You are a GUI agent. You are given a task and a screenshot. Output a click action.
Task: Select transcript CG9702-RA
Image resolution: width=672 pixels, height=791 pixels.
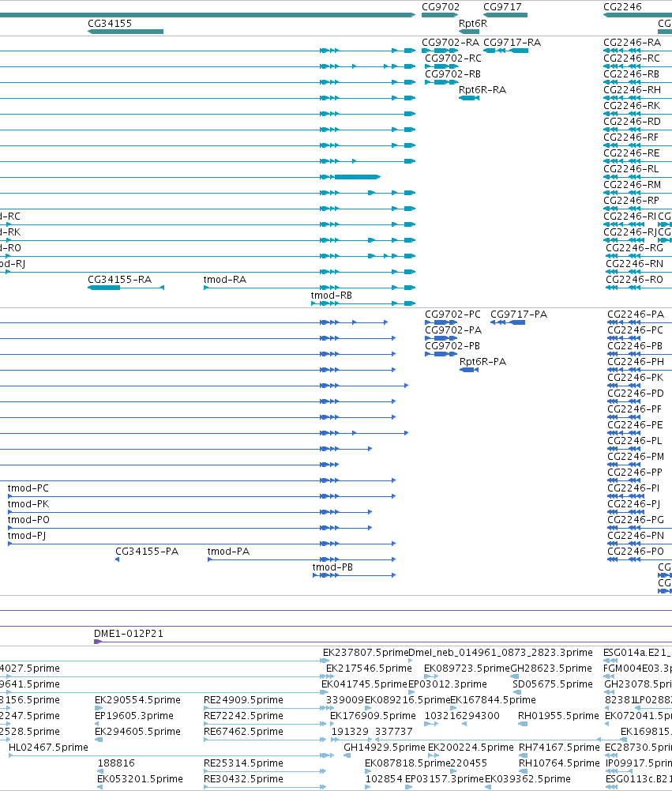[450, 43]
